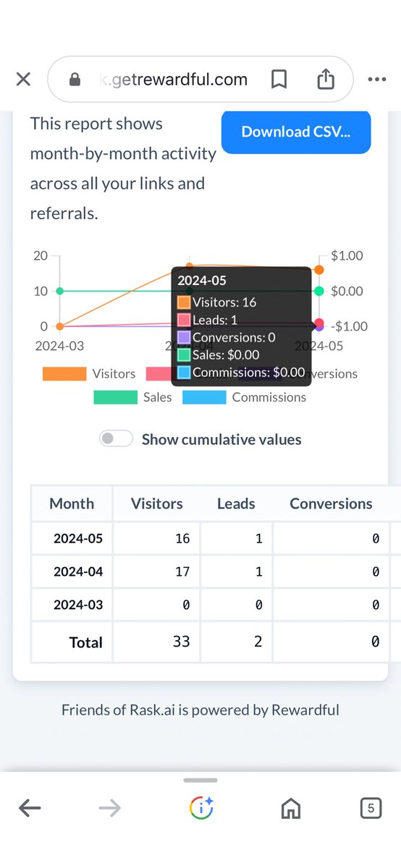Screen dimensions: 401x868
Task: Bookmark this page via bookmark icon
Action: pos(279,79)
